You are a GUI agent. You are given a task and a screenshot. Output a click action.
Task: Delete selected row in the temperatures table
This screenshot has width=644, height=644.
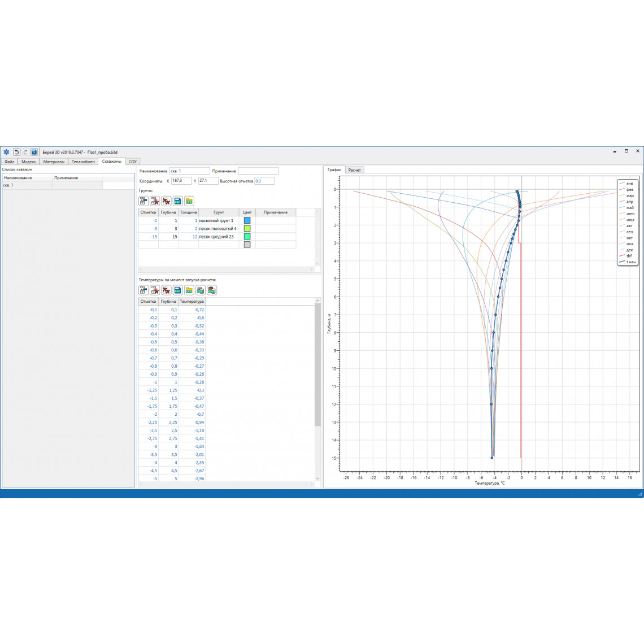click(155, 290)
